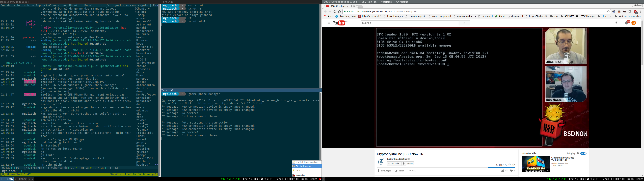Open the ASP.NET bookmarks folder
644x181 pixels.
click(567, 16)
